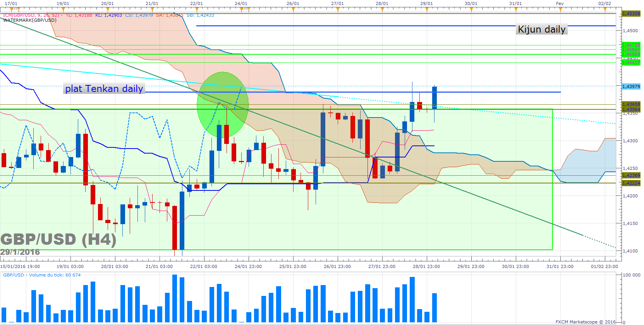Click the 1,44417 green price tag

pos(631,62)
